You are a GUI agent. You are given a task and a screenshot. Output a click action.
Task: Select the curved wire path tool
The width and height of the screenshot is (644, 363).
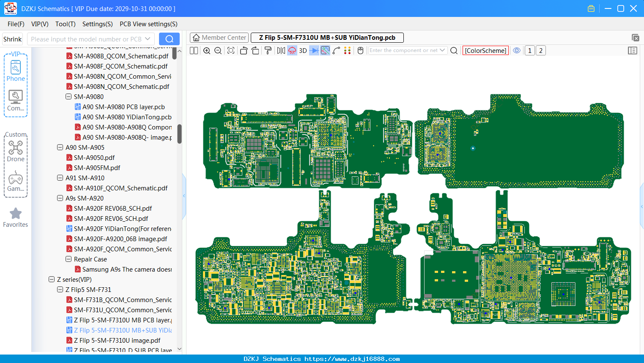point(336,50)
